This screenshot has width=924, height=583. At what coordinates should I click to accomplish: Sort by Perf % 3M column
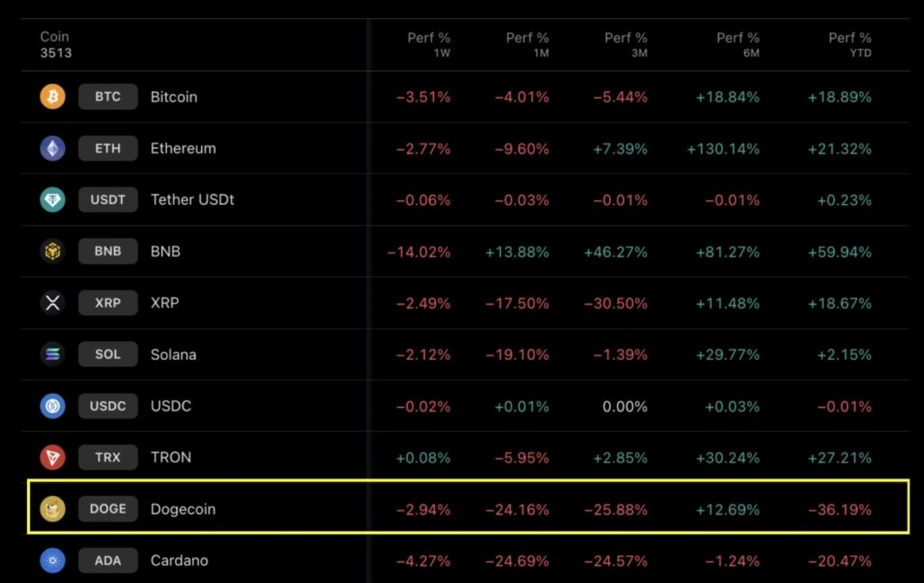pyautogui.click(x=625, y=44)
